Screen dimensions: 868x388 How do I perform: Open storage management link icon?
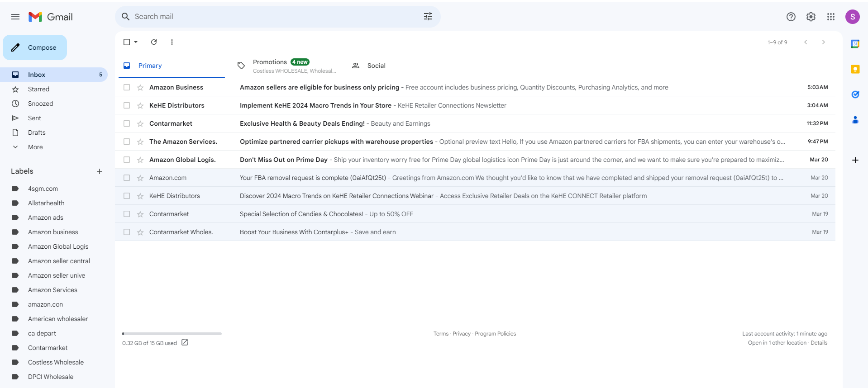click(185, 343)
